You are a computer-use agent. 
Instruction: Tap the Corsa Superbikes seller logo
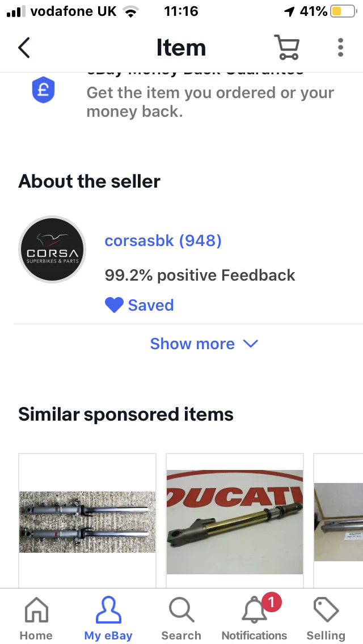(53, 250)
